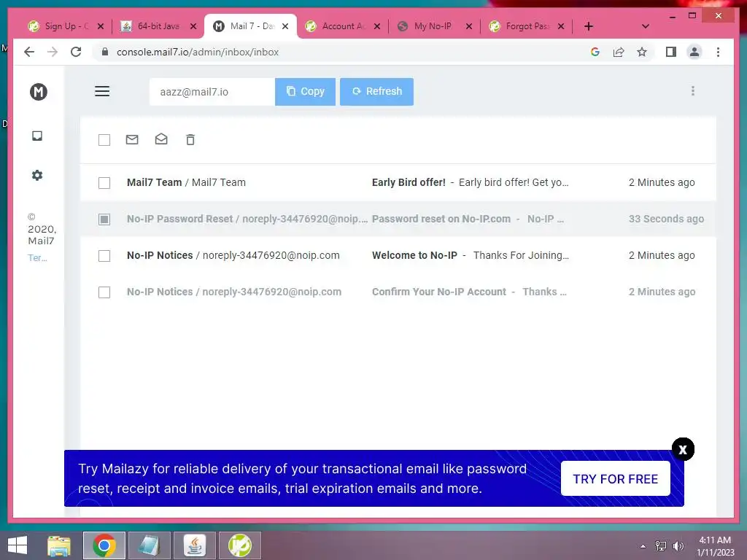Reload the current page
The image size is (747, 560).
point(76,52)
